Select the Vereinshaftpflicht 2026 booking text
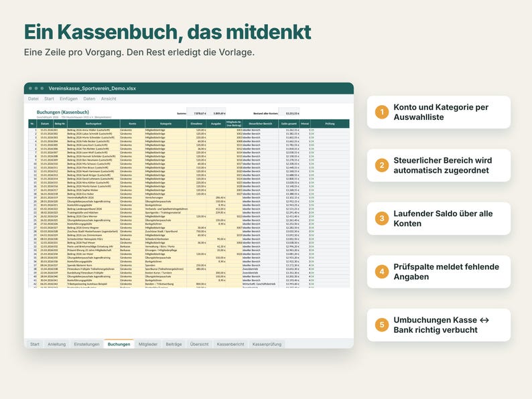The width and height of the screenshot is (532, 399). point(81,197)
